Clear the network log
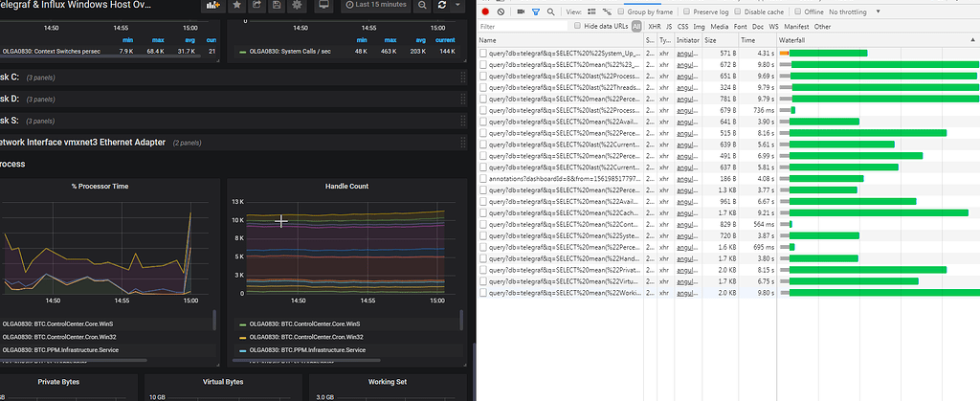The height and width of the screenshot is (401, 980). (x=500, y=11)
